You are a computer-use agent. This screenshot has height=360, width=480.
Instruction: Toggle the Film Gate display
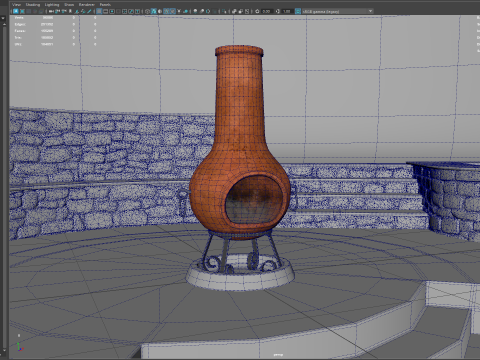point(105,11)
